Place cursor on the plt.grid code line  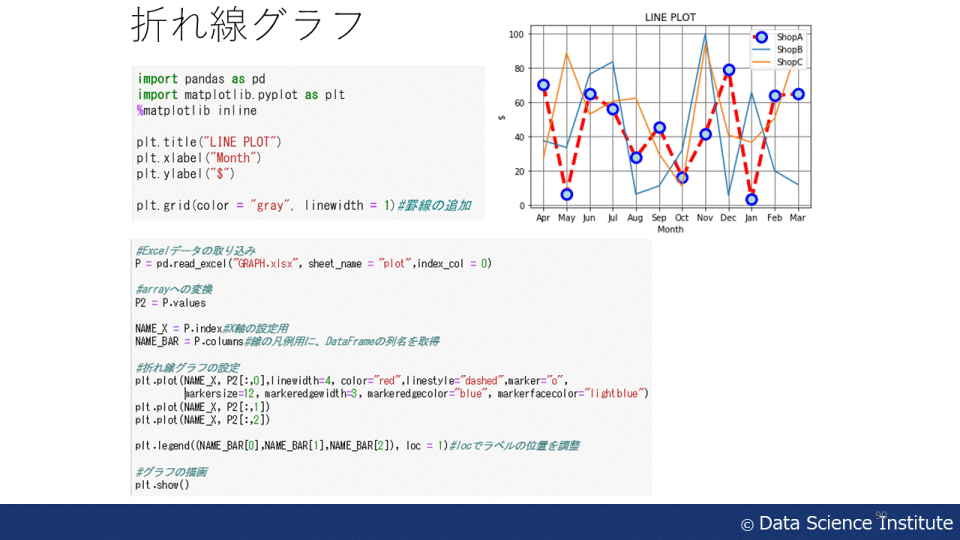[265, 205]
